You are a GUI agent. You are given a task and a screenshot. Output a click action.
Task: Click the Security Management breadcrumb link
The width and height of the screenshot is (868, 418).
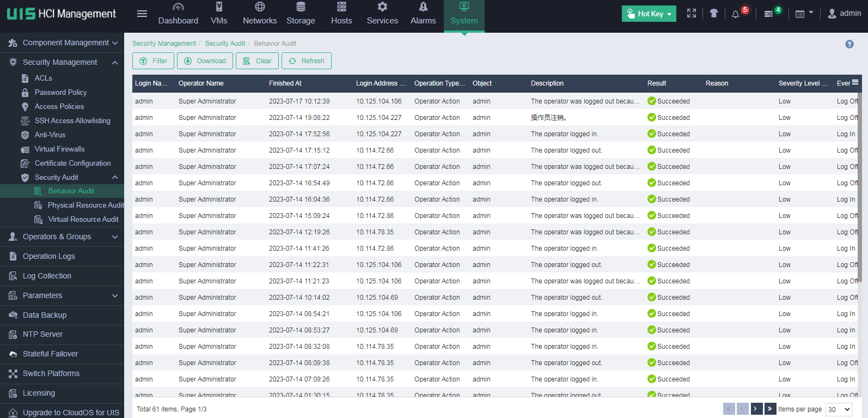tap(164, 44)
